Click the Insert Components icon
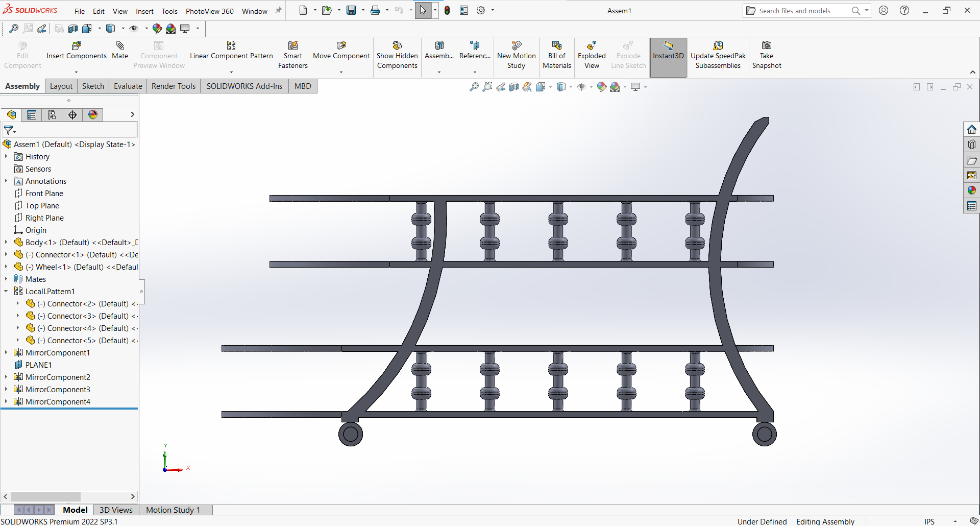Image resolution: width=980 pixels, height=526 pixels. pyautogui.click(x=77, y=46)
